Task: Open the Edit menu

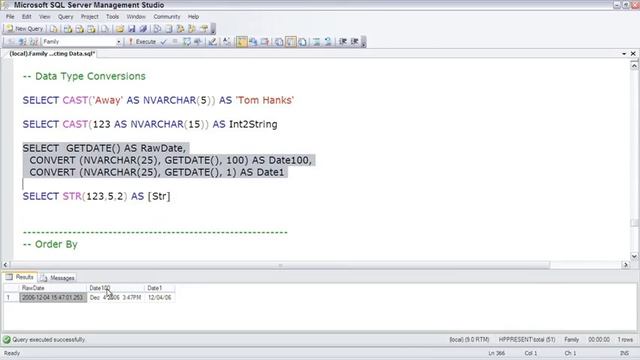Action: click(27, 17)
